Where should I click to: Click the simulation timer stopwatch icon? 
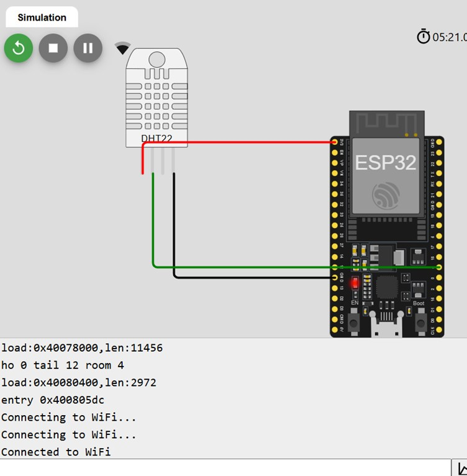click(x=424, y=37)
